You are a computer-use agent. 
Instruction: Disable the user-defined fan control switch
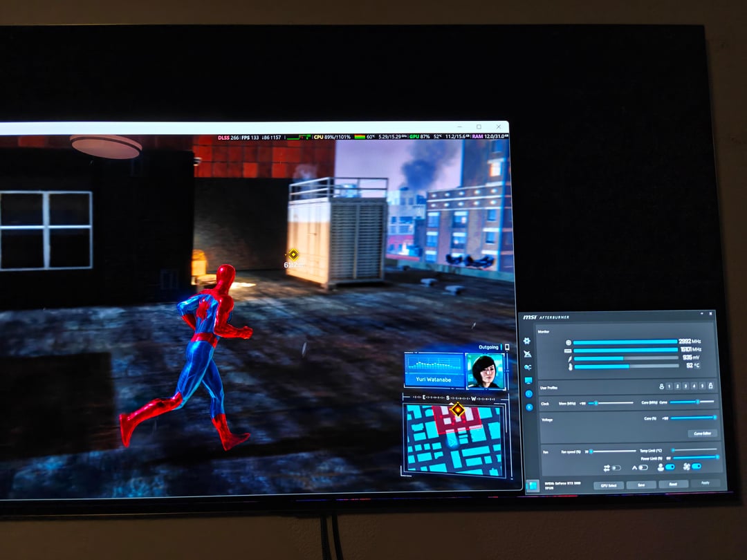coord(670,467)
